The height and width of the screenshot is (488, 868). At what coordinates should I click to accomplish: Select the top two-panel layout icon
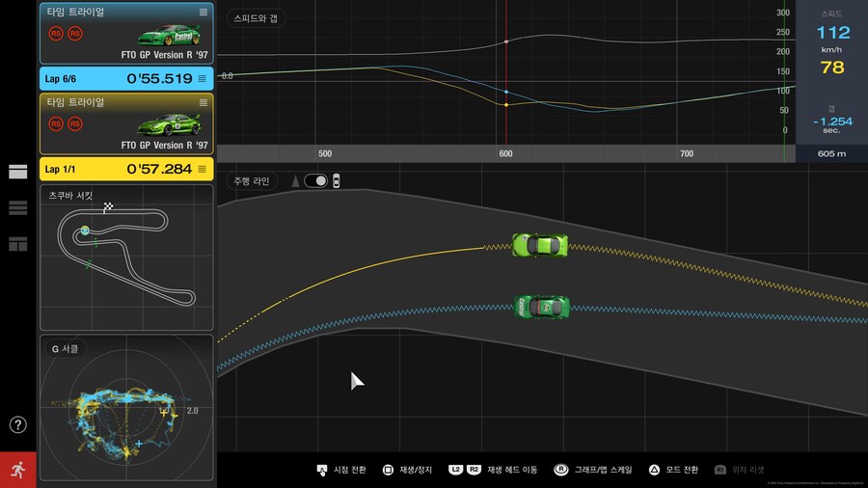[x=17, y=172]
